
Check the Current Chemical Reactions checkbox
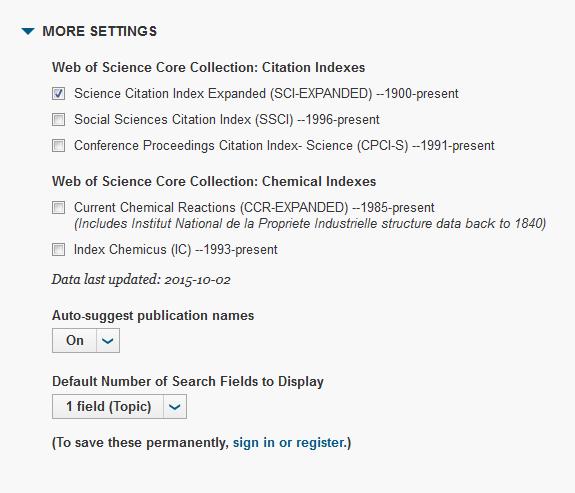tap(59, 208)
